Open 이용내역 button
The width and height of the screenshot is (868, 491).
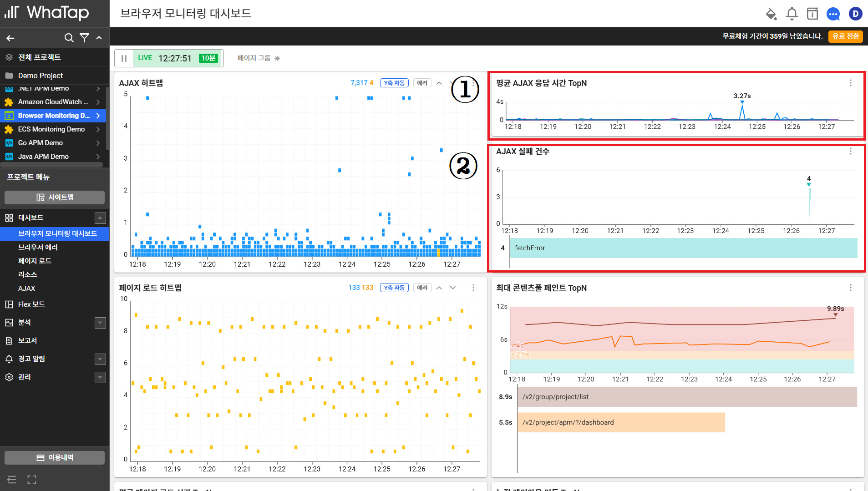(55, 457)
